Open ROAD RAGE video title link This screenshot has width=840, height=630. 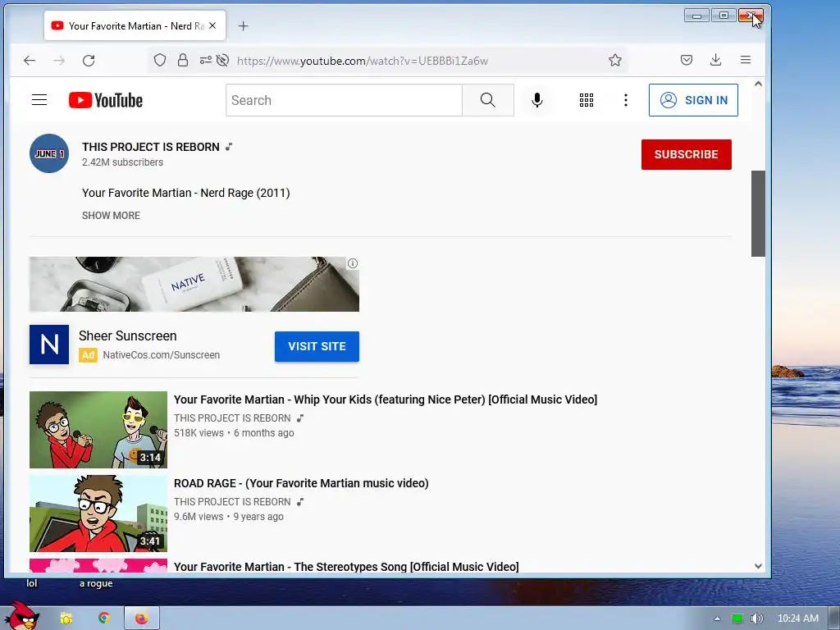click(301, 483)
